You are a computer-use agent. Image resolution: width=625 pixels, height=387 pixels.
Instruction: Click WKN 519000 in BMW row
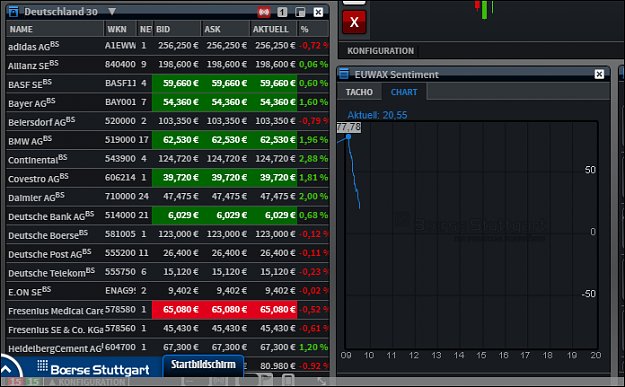click(120, 139)
